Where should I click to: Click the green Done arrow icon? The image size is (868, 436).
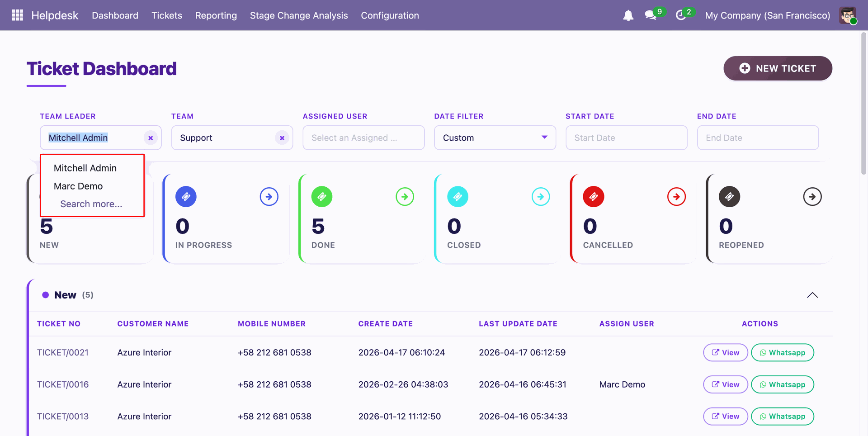pyautogui.click(x=405, y=197)
